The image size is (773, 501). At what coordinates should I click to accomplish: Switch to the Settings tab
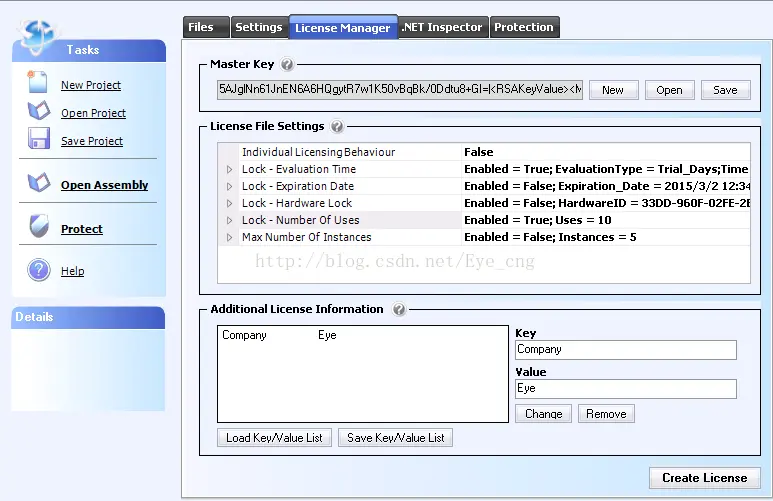[259, 27]
